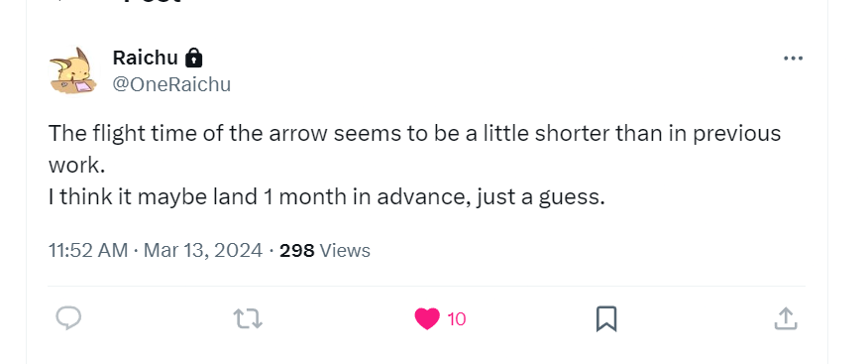View the 298 views count
Image resolution: width=868 pixels, height=364 pixels.
[x=296, y=250]
